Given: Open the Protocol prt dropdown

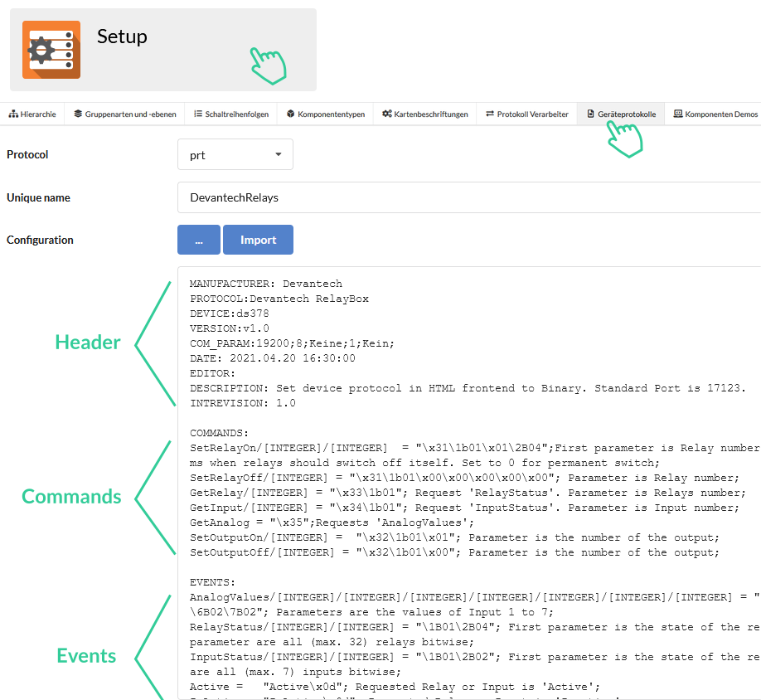Looking at the screenshot, I should pos(235,154).
